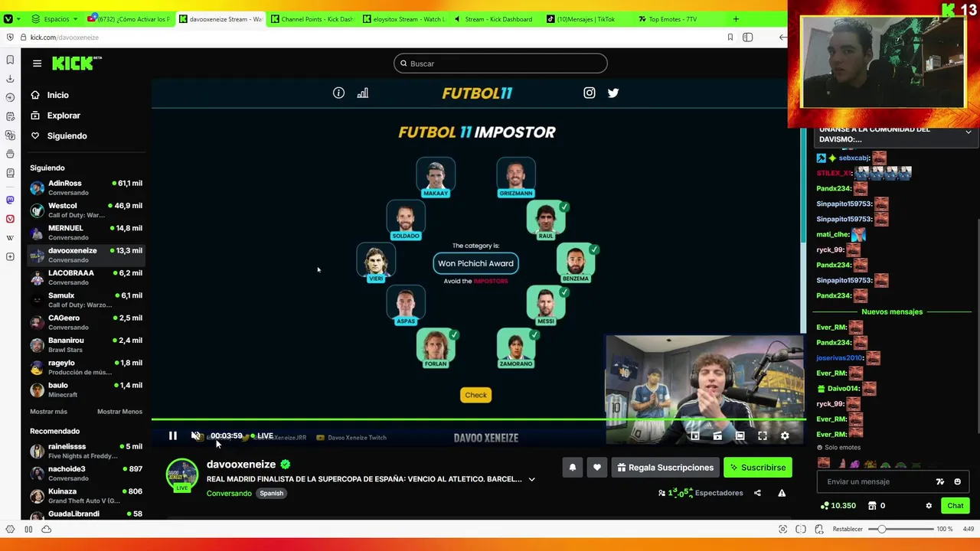Open Espacios workspace dropdown
This screenshot has height=551, width=980.
(54, 19)
